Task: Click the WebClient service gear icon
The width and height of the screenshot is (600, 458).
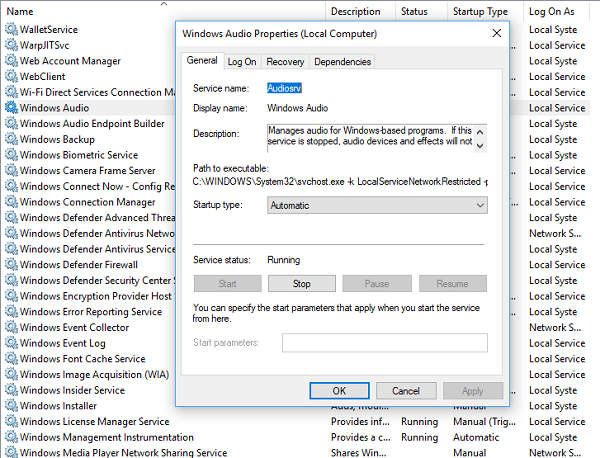Action: tap(11, 77)
